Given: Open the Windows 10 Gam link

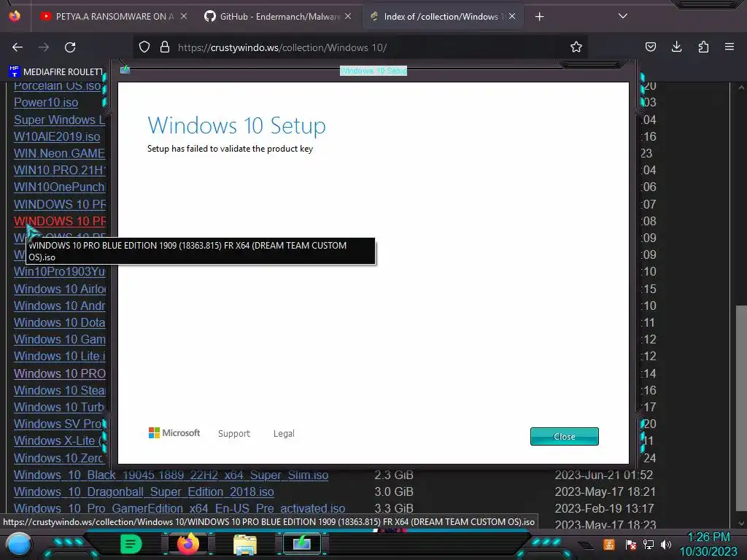Looking at the screenshot, I should (60, 339).
